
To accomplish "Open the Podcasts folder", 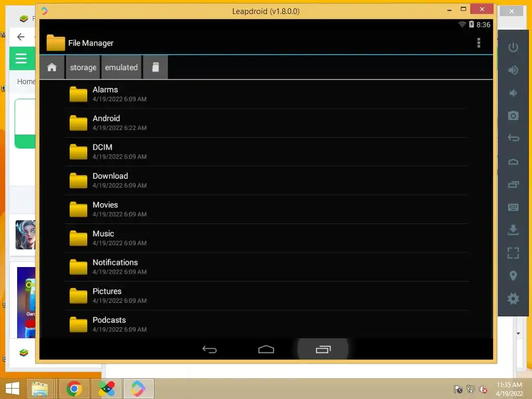I will 267,324.
